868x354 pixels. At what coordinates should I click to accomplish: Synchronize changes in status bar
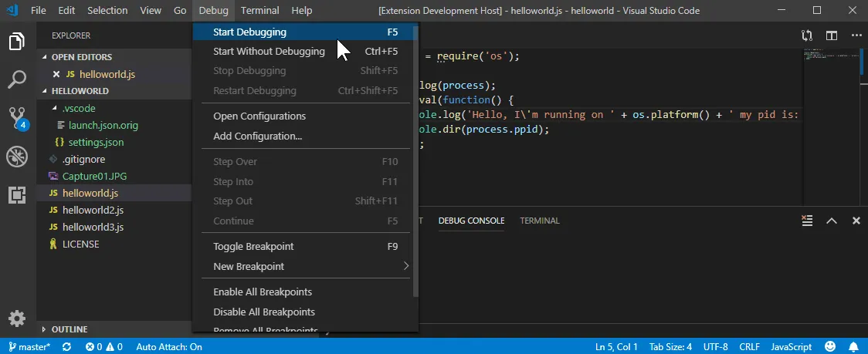click(66, 347)
